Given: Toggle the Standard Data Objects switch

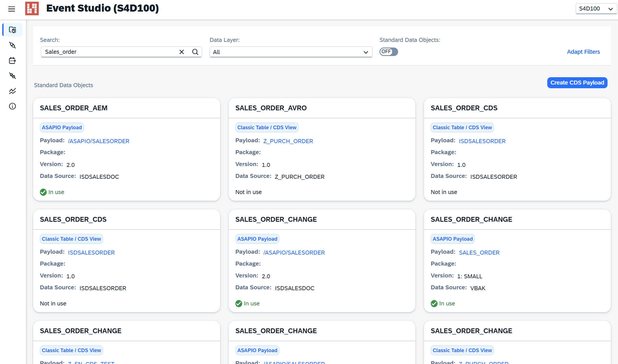Looking at the screenshot, I should [389, 52].
